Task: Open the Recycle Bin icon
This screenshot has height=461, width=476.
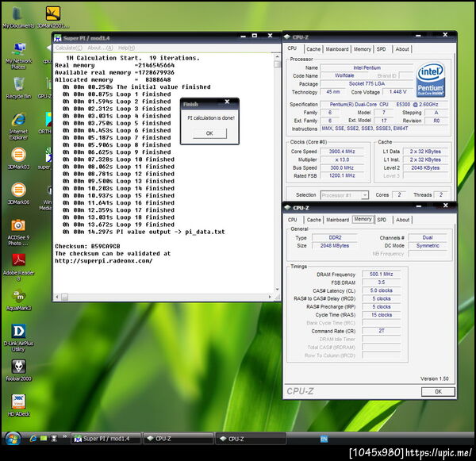Action: pyautogui.click(x=17, y=83)
